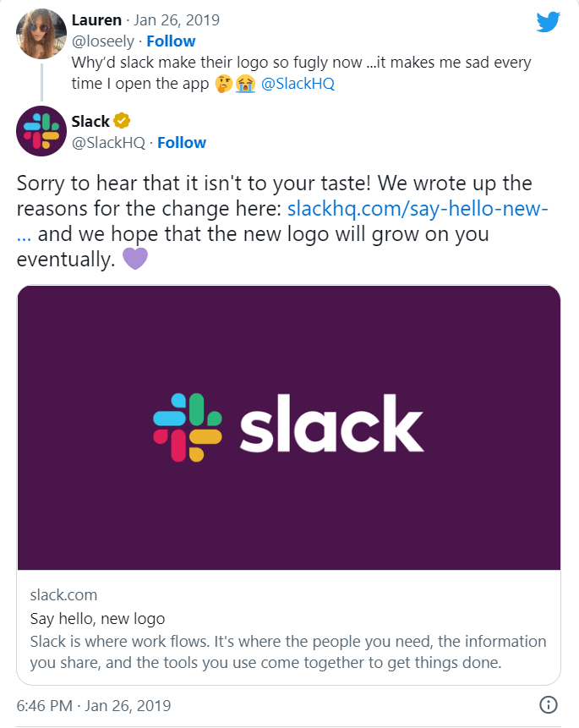Viewport: 579px width, 728px height.
Task: Click the Twitter bird icon
Action: point(549,22)
